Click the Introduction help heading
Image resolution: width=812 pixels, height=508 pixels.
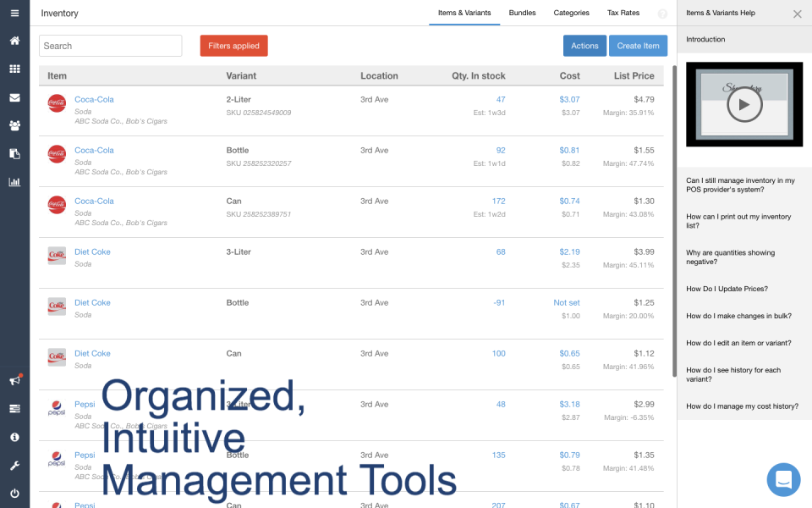(x=705, y=40)
